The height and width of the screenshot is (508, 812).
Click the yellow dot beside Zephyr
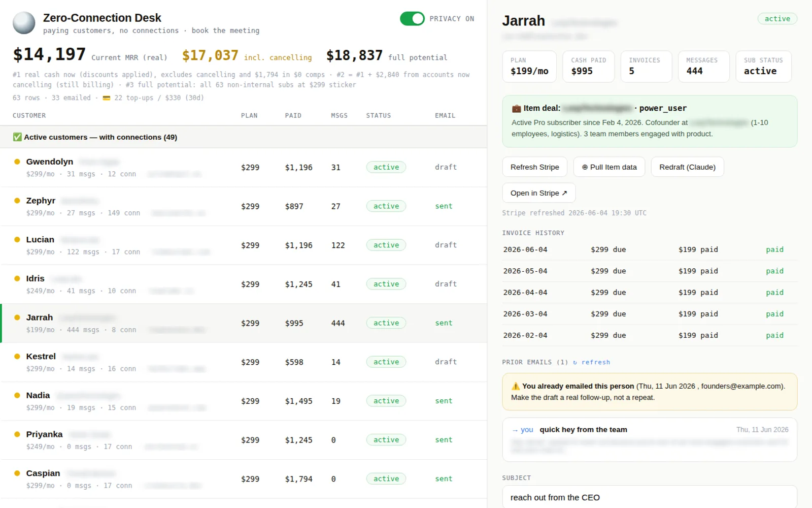17,201
